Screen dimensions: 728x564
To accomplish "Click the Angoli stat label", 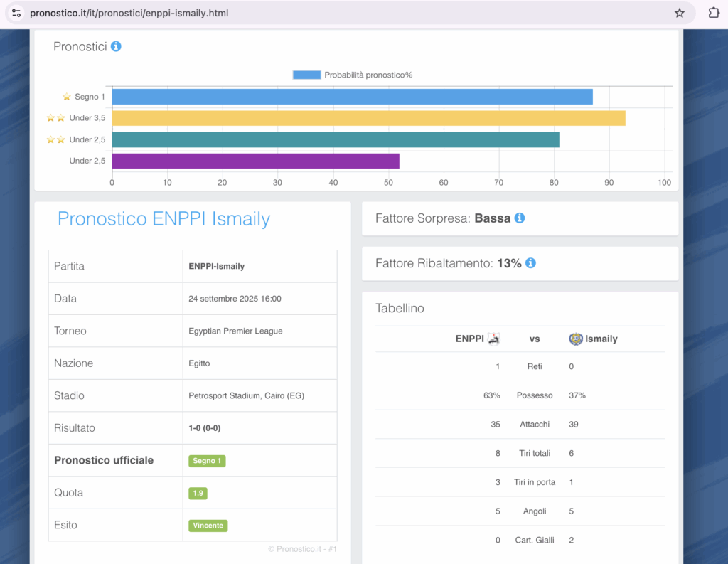I will [x=535, y=511].
